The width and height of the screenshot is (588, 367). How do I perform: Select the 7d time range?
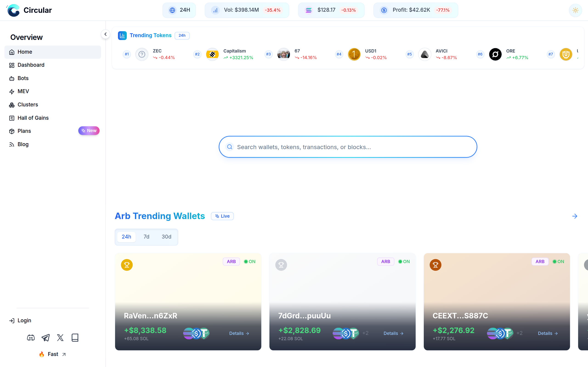[x=146, y=237]
